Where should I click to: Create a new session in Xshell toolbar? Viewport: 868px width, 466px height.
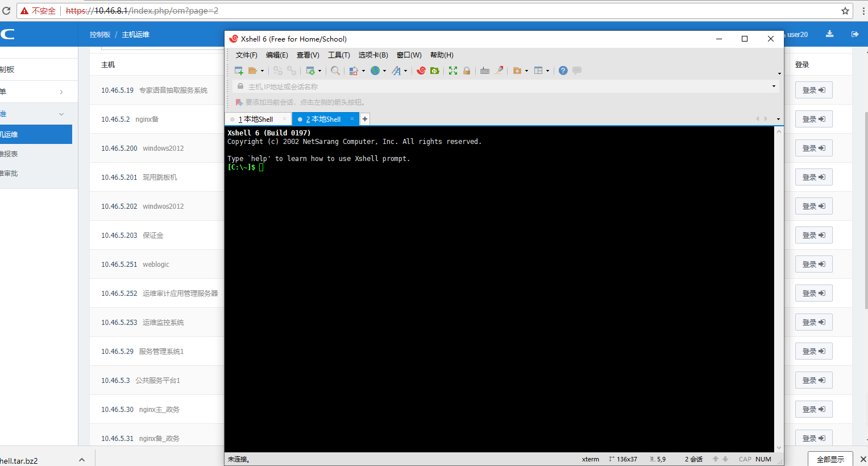239,71
